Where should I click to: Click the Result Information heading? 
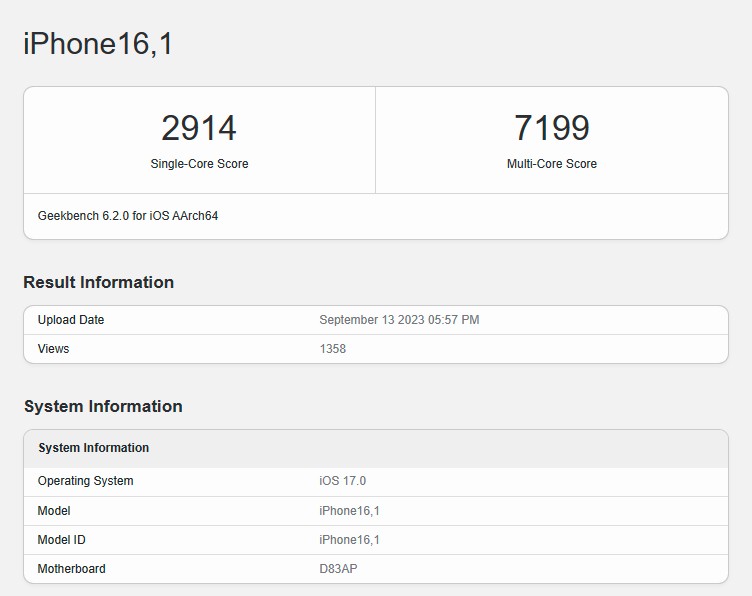[98, 283]
